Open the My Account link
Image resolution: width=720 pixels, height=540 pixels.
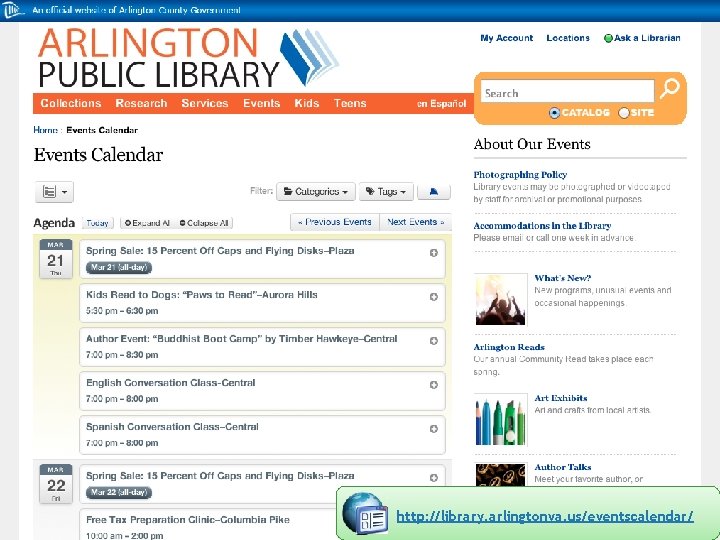tap(506, 38)
